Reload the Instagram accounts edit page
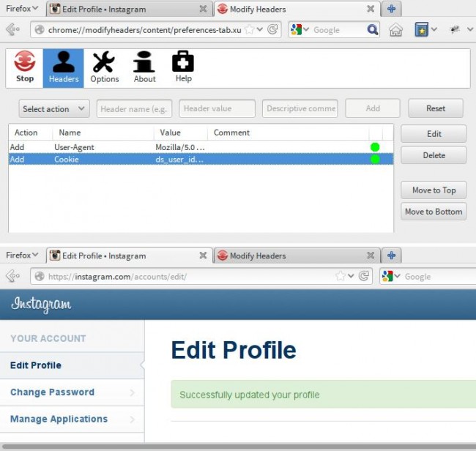 364,276
